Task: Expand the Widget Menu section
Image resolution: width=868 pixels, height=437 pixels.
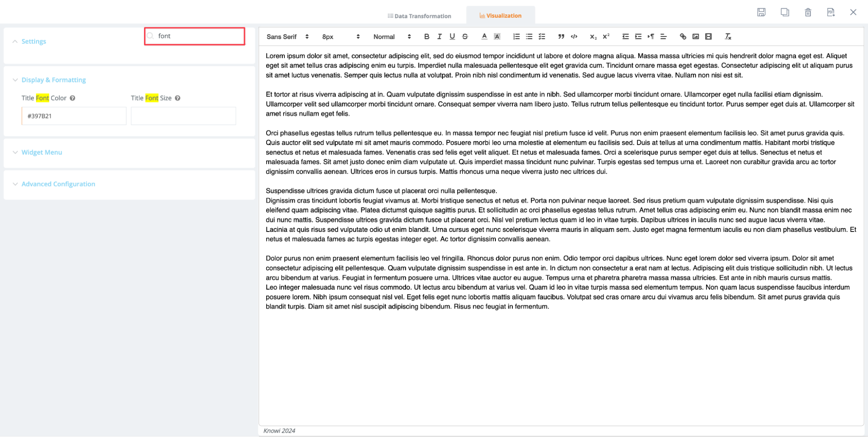Action: (x=42, y=152)
